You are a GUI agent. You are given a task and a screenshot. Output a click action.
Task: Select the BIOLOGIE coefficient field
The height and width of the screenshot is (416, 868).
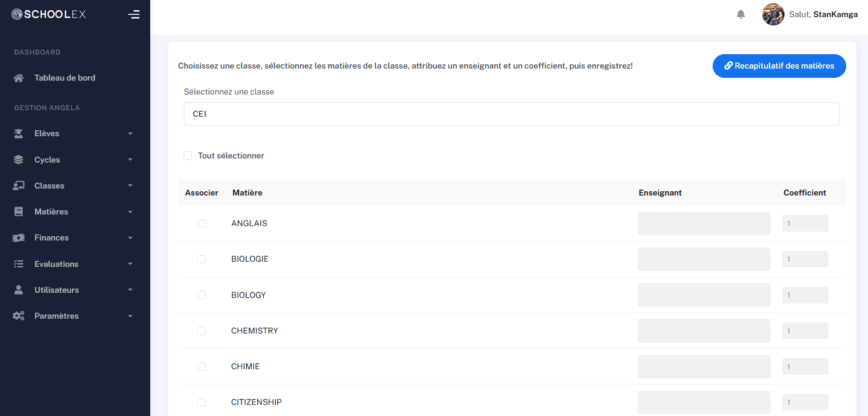point(805,259)
